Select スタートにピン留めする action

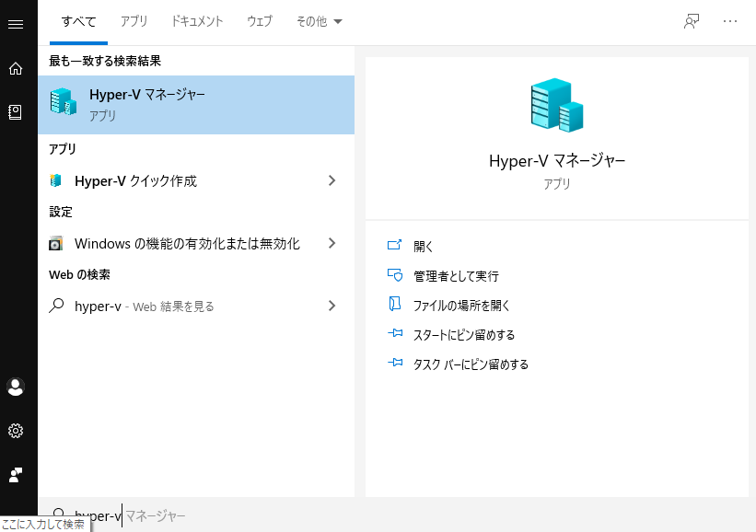(464, 335)
